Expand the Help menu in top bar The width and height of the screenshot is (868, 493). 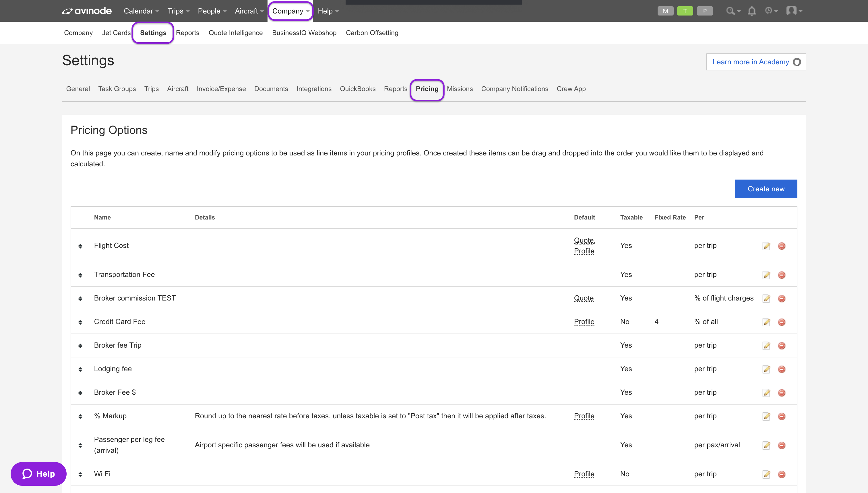tap(328, 11)
